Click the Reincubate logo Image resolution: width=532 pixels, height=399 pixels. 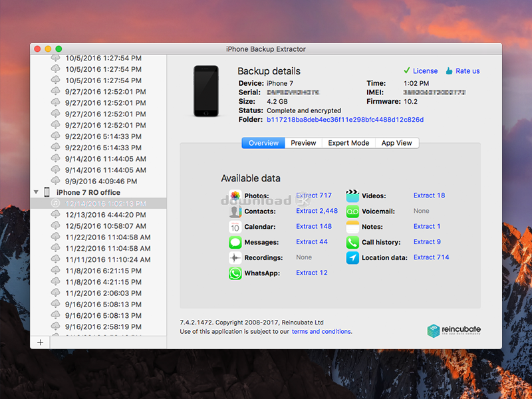coord(454,331)
